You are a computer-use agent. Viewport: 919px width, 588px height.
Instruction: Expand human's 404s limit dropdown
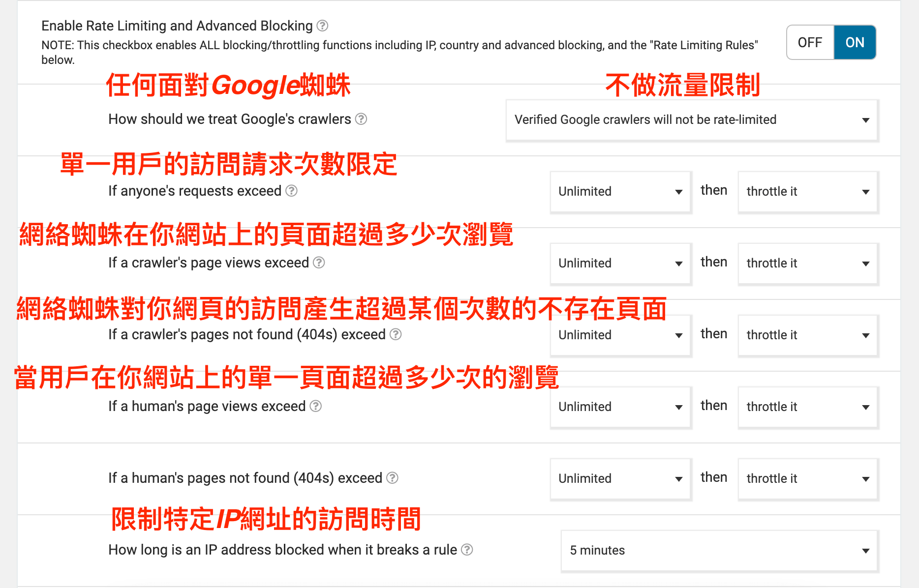[x=620, y=479]
